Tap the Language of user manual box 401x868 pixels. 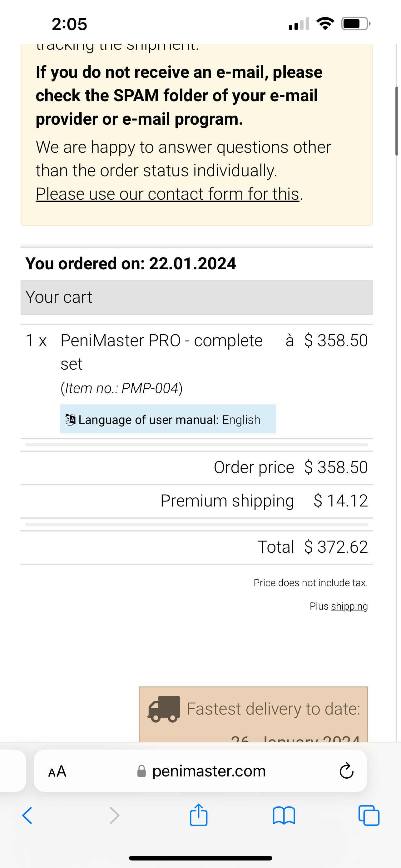[168, 419]
